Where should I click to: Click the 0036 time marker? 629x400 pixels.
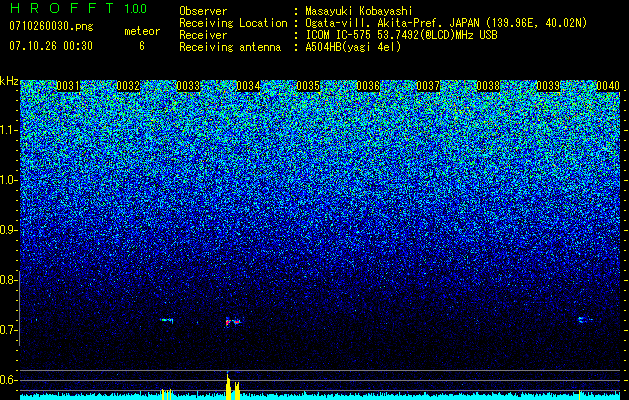[x=368, y=86]
